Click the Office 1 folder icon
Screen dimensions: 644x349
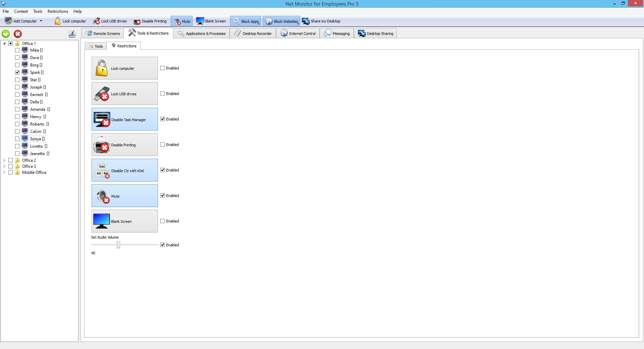[17, 43]
